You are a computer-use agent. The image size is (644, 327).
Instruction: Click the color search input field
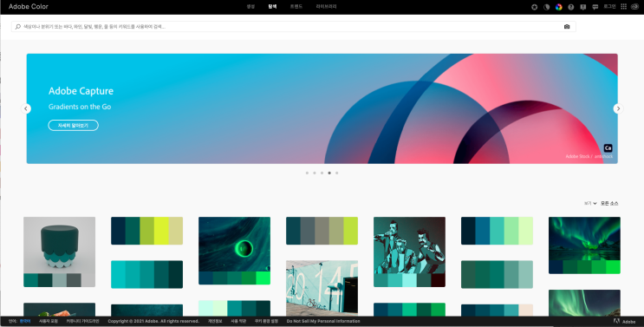click(293, 27)
